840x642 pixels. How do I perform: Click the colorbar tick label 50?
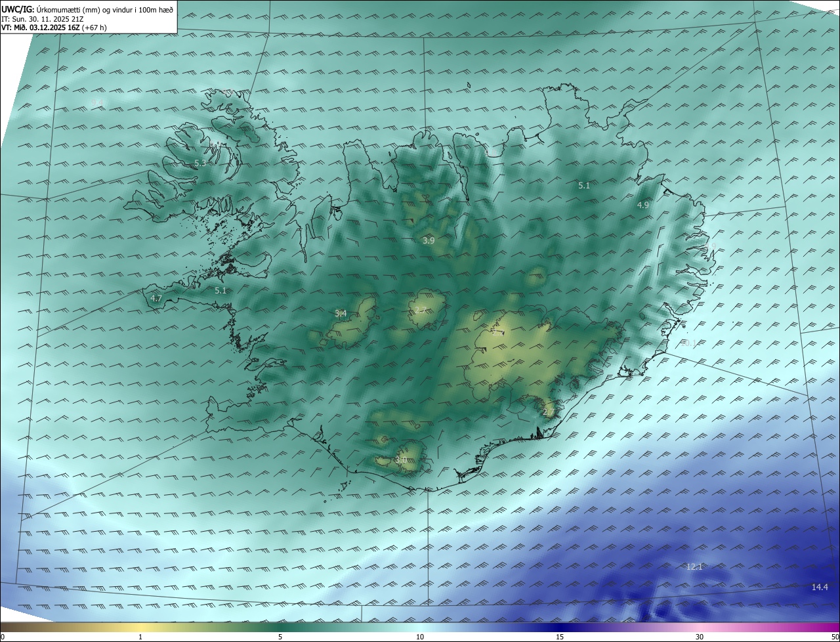click(835, 637)
